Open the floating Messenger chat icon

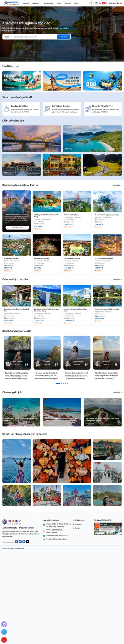(x=4, y=624)
